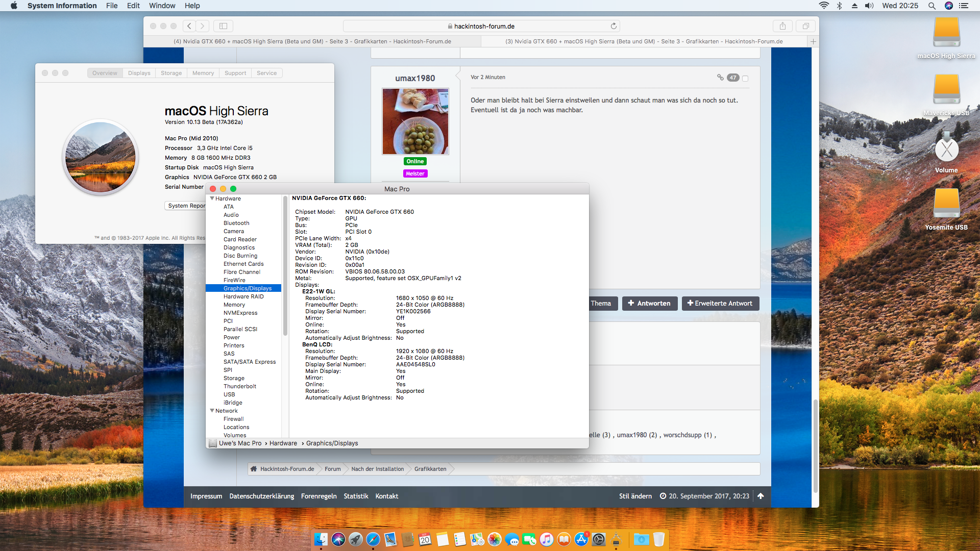Click umax1980's avatar thumbnail
Image resolution: width=980 pixels, height=551 pixels.
(x=415, y=121)
